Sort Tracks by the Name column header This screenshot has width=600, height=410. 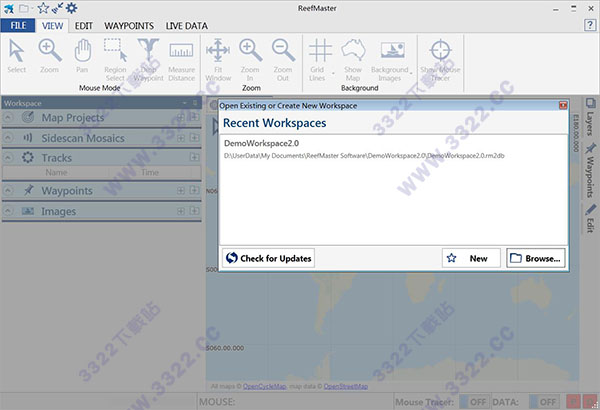pyautogui.click(x=56, y=173)
